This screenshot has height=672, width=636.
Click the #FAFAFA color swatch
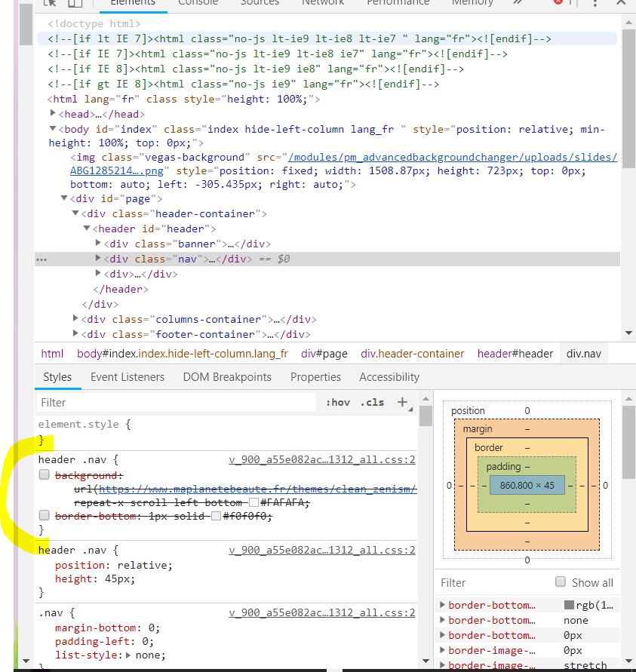(x=253, y=503)
